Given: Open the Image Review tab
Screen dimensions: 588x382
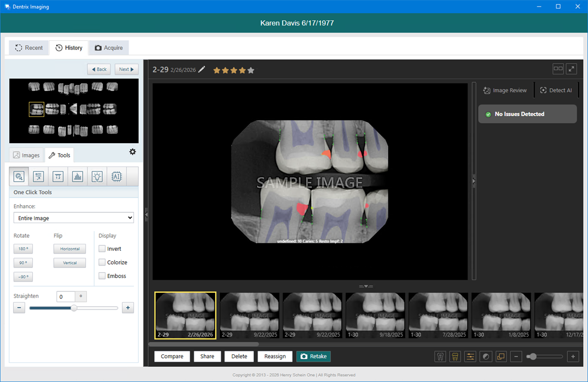Looking at the screenshot, I should click(x=505, y=90).
